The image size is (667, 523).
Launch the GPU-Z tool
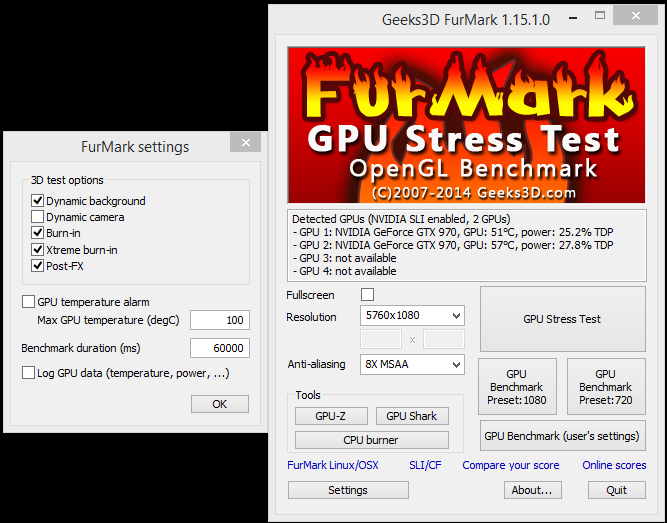pos(331,416)
